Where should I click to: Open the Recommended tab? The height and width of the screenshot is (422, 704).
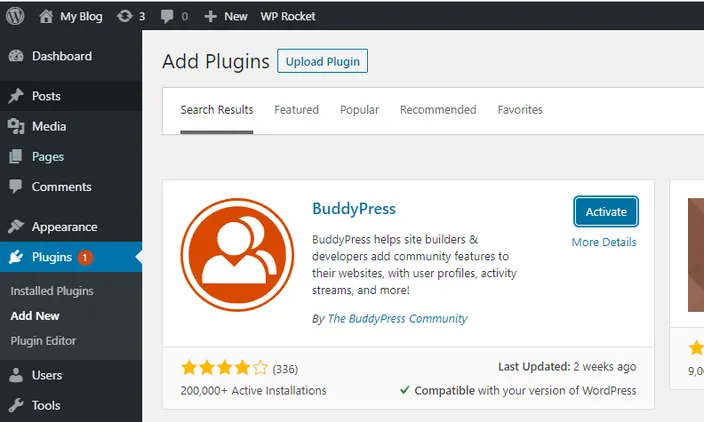(438, 110)
